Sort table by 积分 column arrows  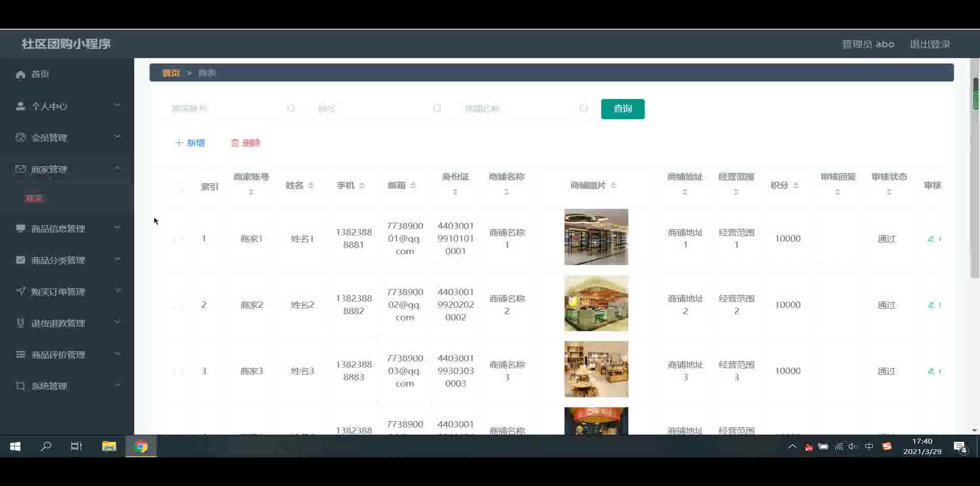(x=796, y=185)
